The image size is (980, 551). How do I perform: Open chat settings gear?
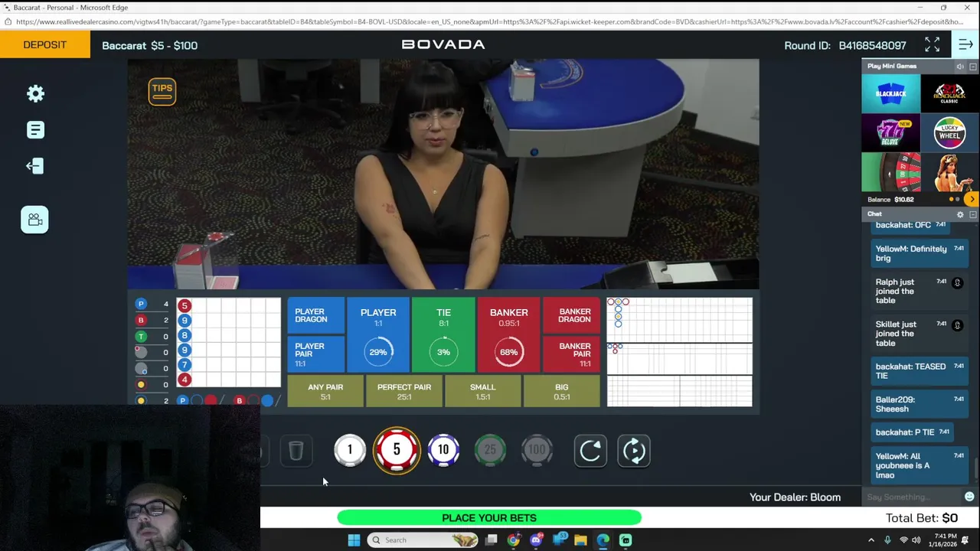pyautogui.click(x=960, y=214)
